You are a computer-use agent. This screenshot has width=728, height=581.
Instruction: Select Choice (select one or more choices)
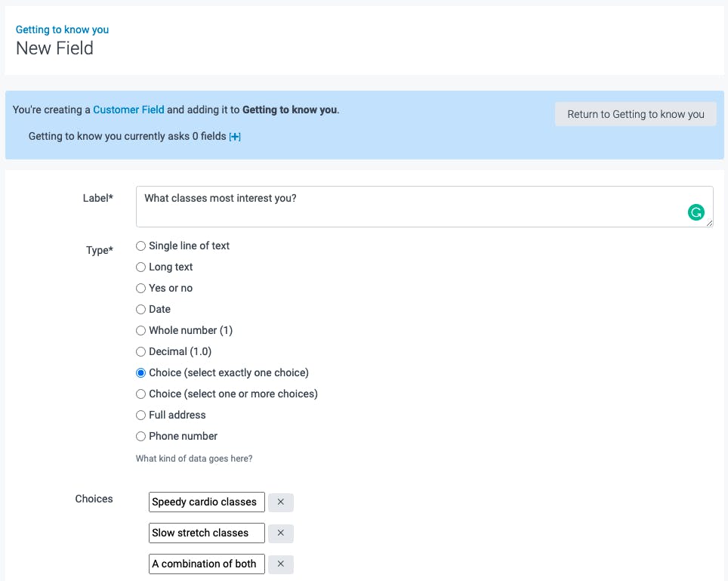click(x=140, y=394)
